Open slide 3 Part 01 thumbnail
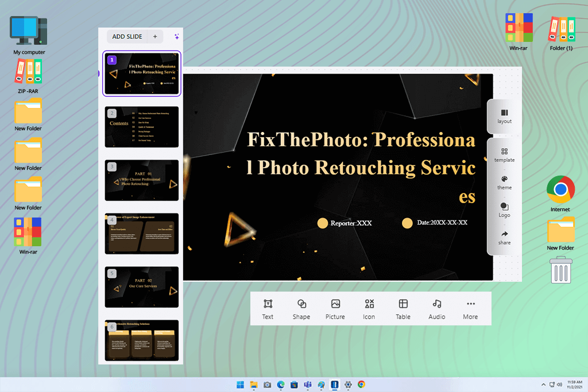Viewport: 588px width, 392px height. [x=142, y=180]
